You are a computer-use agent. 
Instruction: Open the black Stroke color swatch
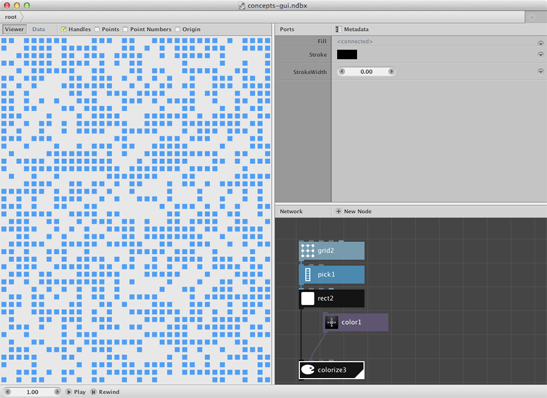pyautogui.click(x=347, y=54)
